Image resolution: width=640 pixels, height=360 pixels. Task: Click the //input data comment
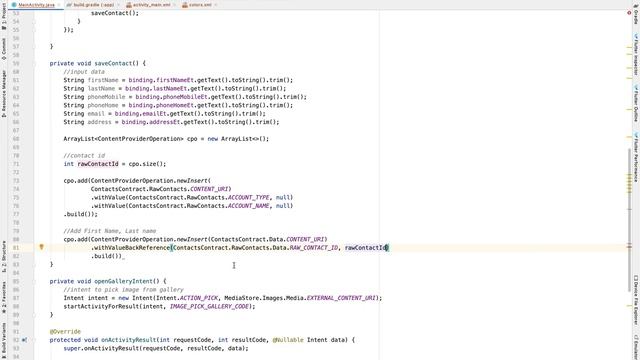click(84, 72)
